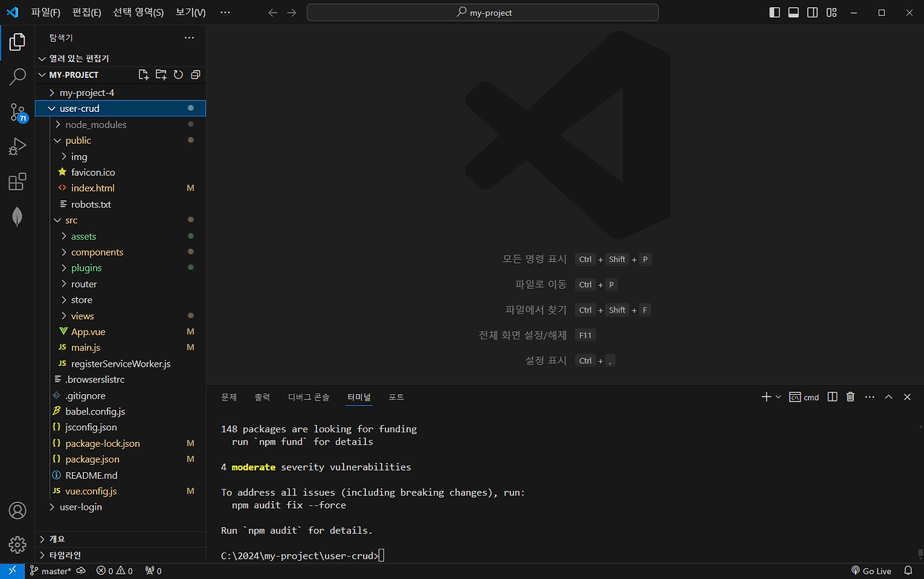Open the 편집(E) menu
The height and width of the screenshot is (579, 924).
click(x=87, y=12)
